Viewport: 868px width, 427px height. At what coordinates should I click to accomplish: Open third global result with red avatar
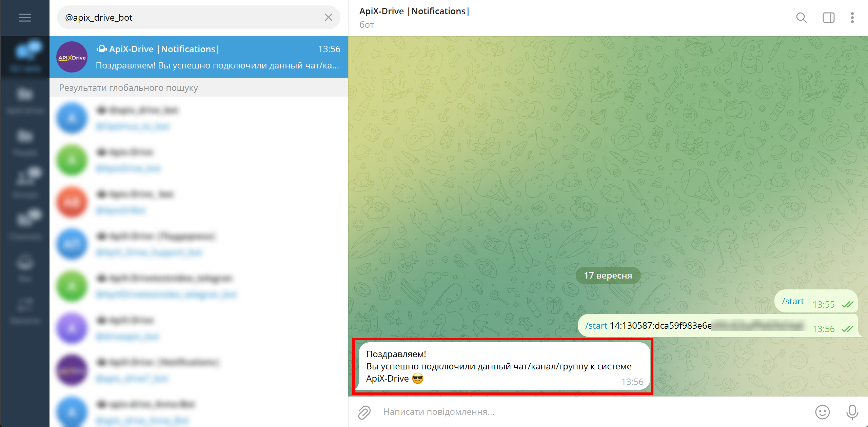[x=199, y=202]
